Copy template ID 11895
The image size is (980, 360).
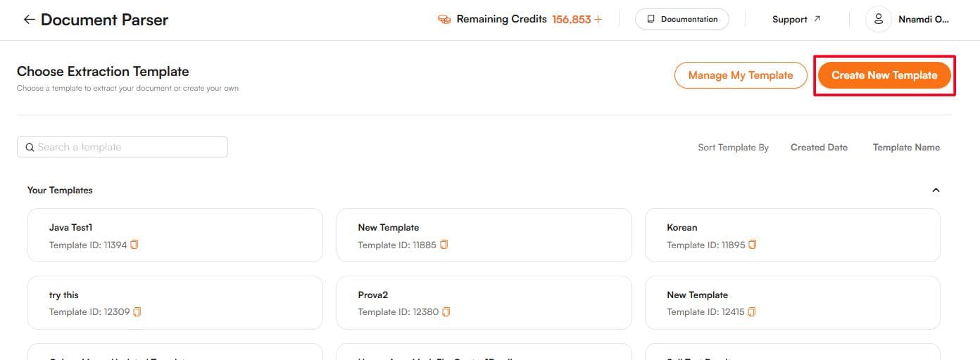pos(753,245)
